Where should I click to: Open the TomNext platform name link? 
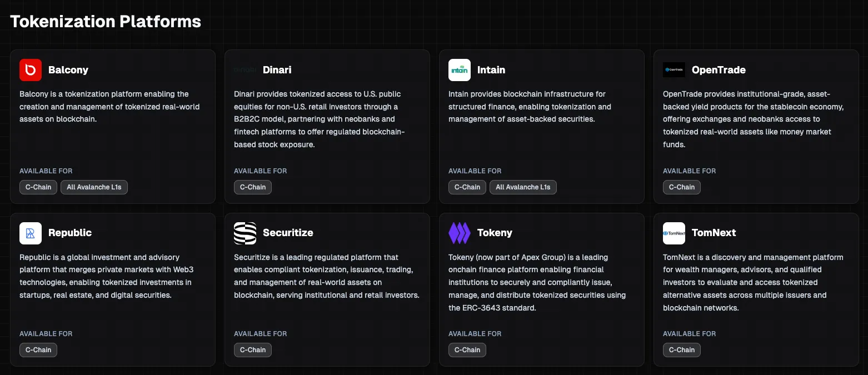tap(714, 233)
